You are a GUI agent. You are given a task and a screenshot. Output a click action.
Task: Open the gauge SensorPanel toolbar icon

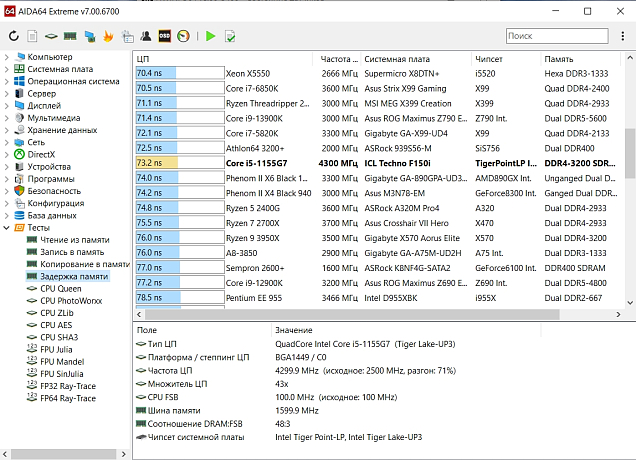pyautogui.click(x=184, y=37)
